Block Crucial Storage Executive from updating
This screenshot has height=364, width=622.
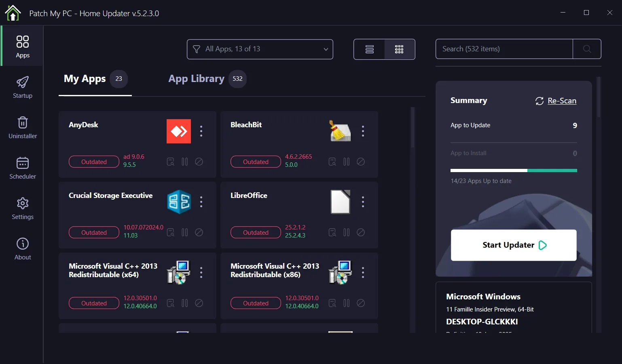click(199, 232)
